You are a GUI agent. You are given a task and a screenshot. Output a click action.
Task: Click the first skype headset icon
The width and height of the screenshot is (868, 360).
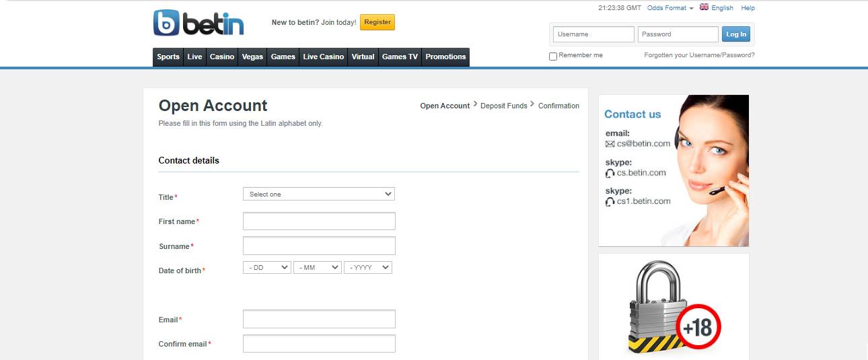pos(610,173)
